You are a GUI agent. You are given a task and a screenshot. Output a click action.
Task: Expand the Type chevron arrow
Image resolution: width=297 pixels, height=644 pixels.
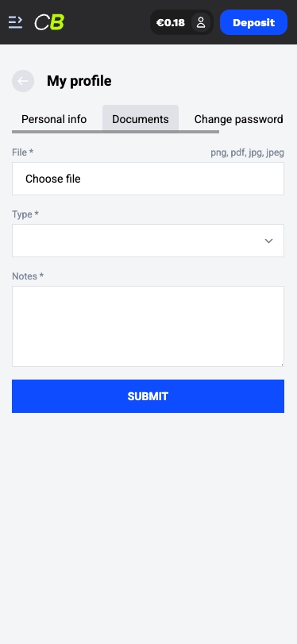[268, 241]
